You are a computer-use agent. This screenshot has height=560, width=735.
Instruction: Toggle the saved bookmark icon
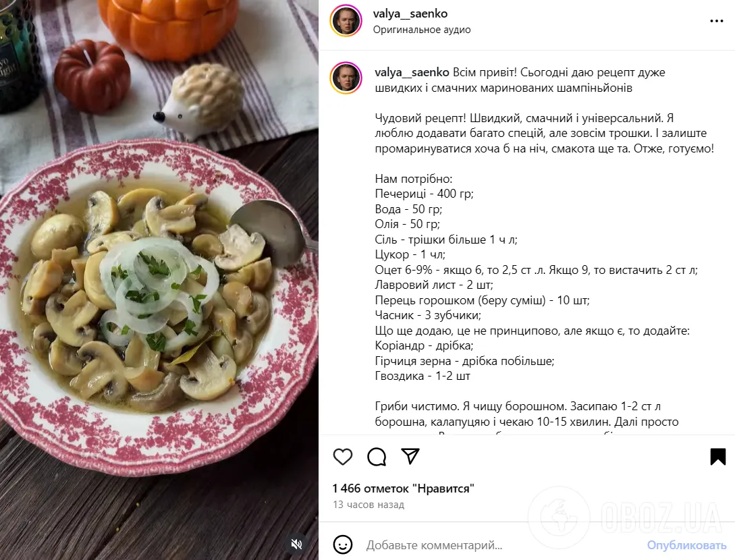[x=717, y=457]
